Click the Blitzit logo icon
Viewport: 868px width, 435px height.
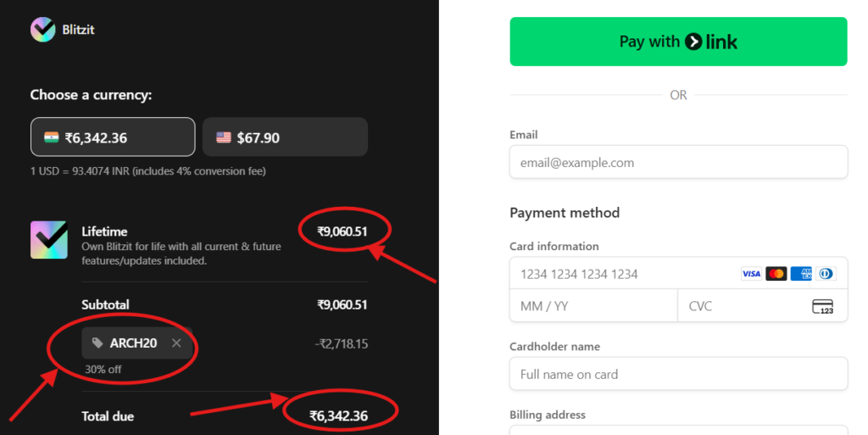click(43, 30)
